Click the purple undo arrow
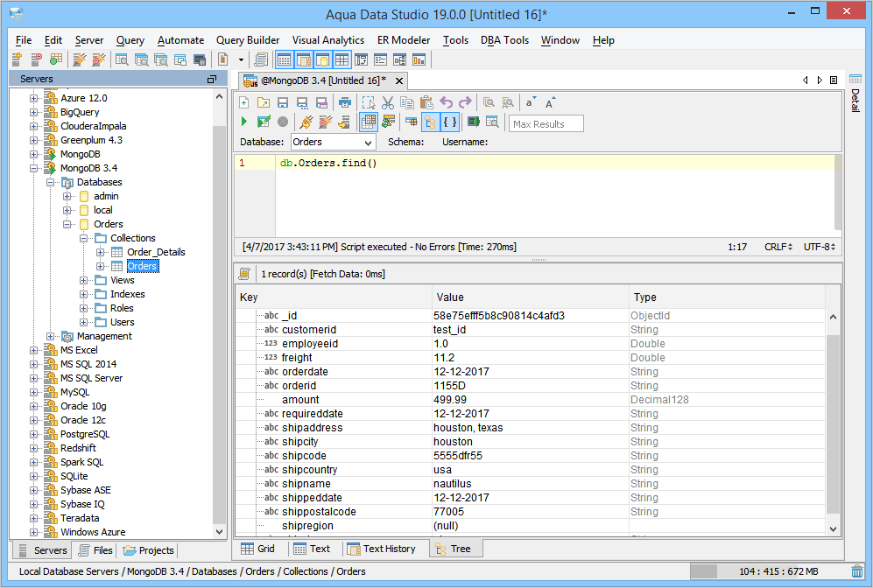Viewport: 873px width, 588px height. click(446, 102)
